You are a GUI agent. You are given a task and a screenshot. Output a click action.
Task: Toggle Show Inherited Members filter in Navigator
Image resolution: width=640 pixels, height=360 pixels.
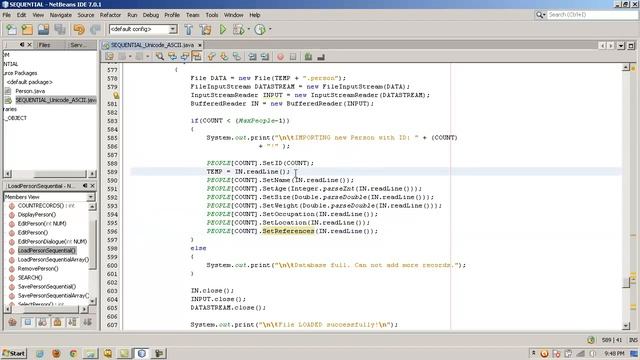[x=12, y=322]
